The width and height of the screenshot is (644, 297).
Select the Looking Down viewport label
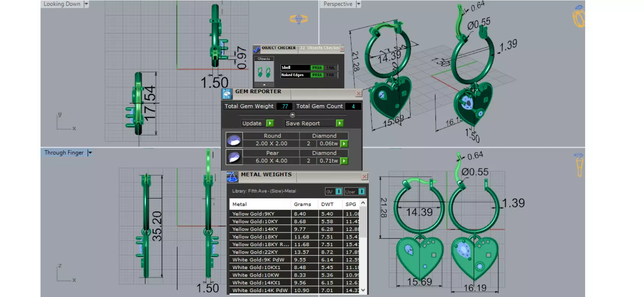[62, 4]
